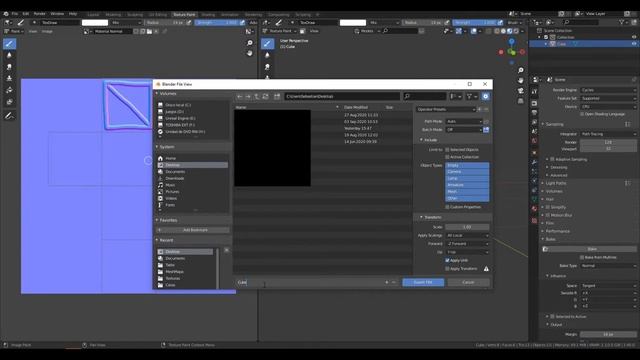Toggle Apply Unit checkbox
The width and height of the screenshot is (640, 360).
[x=447, y=260]
